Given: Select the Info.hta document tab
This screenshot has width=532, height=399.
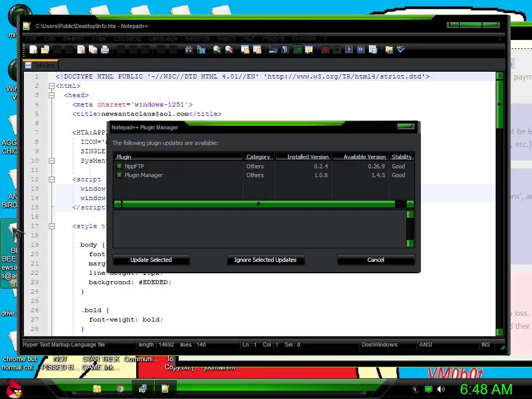Looking at the screenshot, I should [x=41, y=65].
